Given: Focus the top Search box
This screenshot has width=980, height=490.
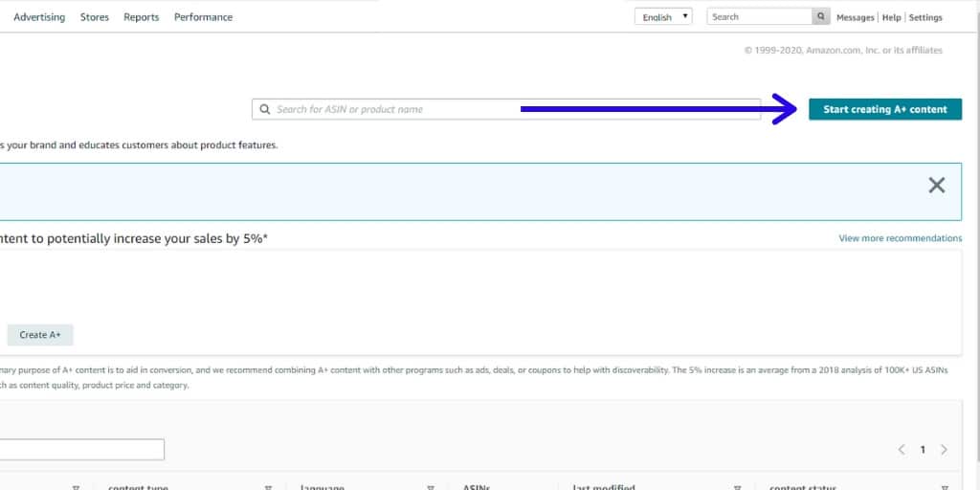Looking at the screenshot, I should pos(759,17).
